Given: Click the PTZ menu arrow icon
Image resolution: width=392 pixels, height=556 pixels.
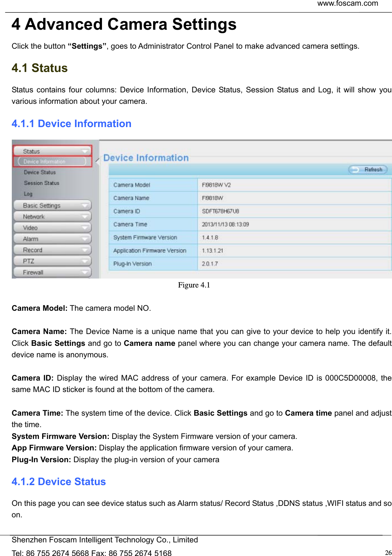Looking at the screenshot, I should click(x=85, y=261).
